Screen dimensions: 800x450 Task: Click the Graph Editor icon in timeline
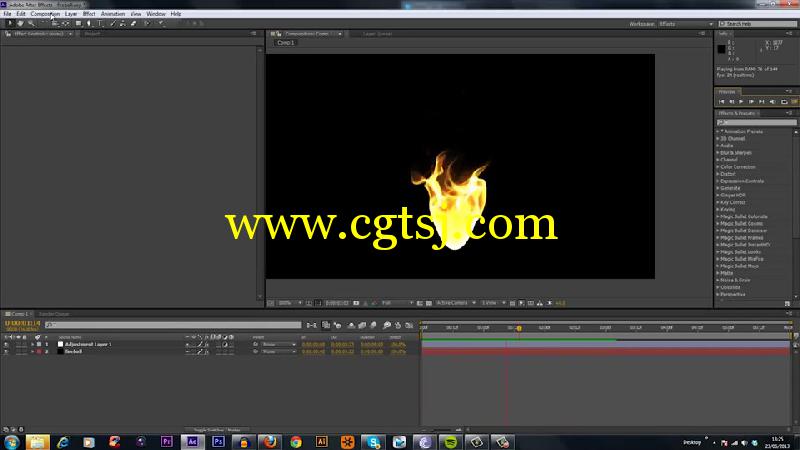[409, 325]
